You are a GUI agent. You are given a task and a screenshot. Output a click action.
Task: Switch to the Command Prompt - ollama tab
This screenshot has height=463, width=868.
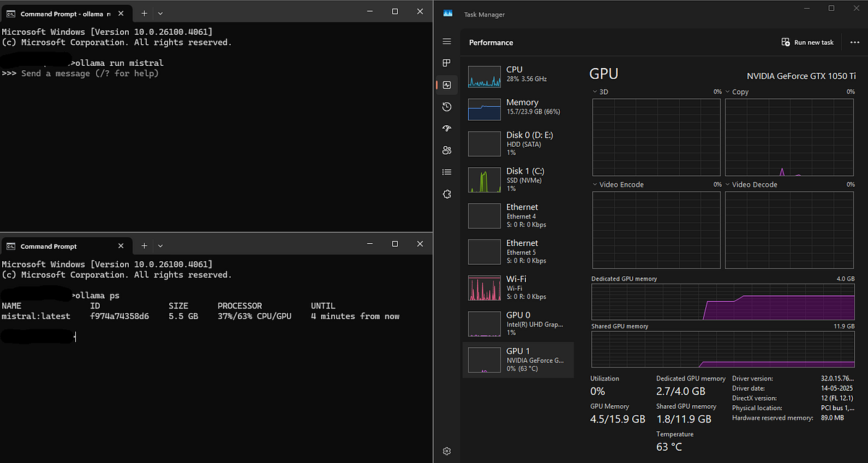(61, 12)
